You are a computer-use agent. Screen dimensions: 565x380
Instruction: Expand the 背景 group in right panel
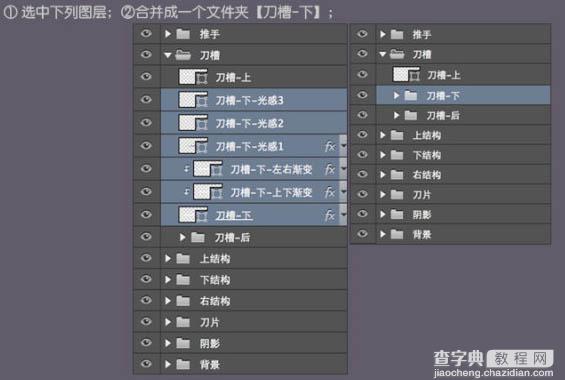click(383, 234)
